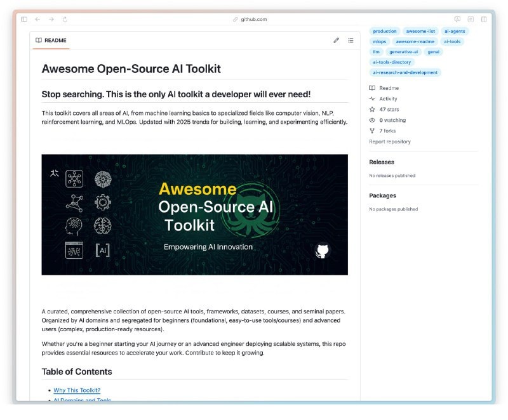Toggle the split view icon at far right
The width and height of the screenshot is (508, 420).
coord(484,19)
